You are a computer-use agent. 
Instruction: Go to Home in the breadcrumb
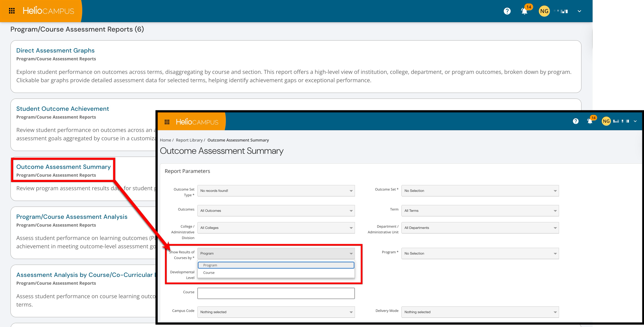[165, 140]
